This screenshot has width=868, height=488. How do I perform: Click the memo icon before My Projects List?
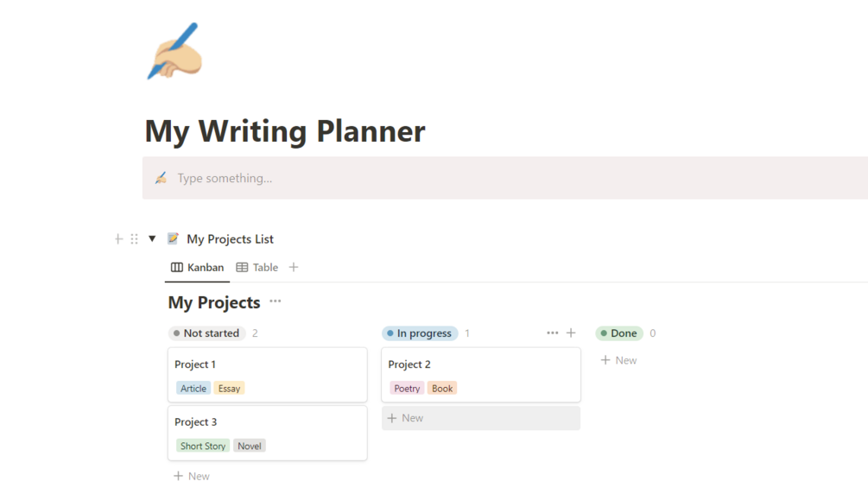[x=173, y=239]
